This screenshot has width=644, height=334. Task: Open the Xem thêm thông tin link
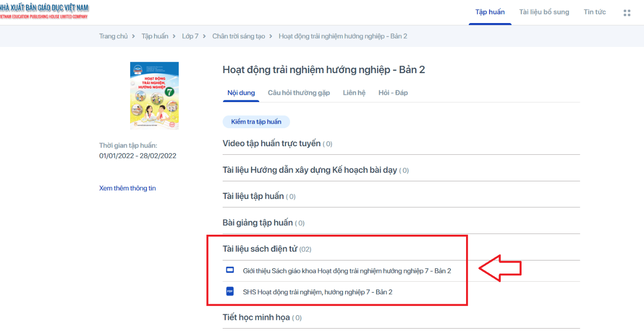127,188
